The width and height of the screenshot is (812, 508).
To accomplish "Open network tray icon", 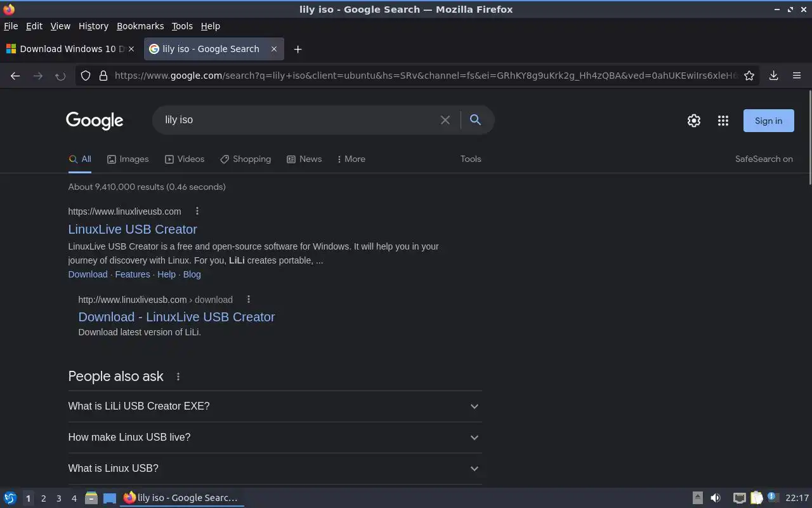I will [739, 498].
